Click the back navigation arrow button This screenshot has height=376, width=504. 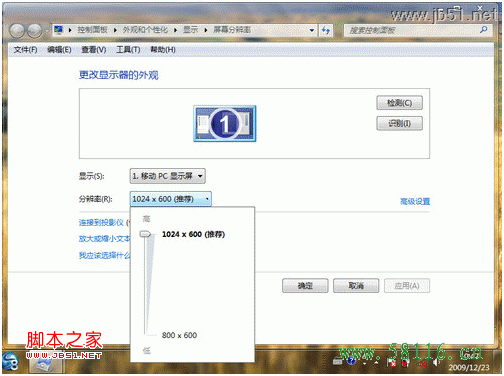[17, 31]
